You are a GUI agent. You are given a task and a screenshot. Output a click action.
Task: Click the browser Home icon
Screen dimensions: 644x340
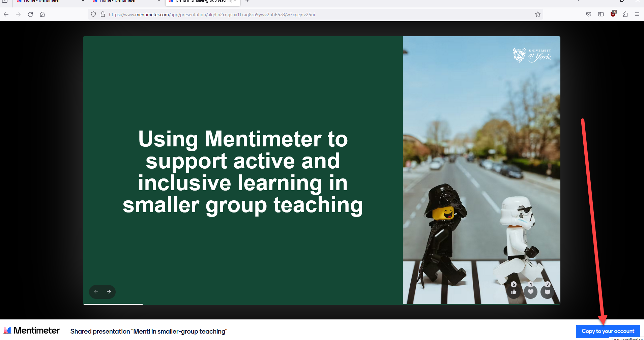(x=42, y=14)
